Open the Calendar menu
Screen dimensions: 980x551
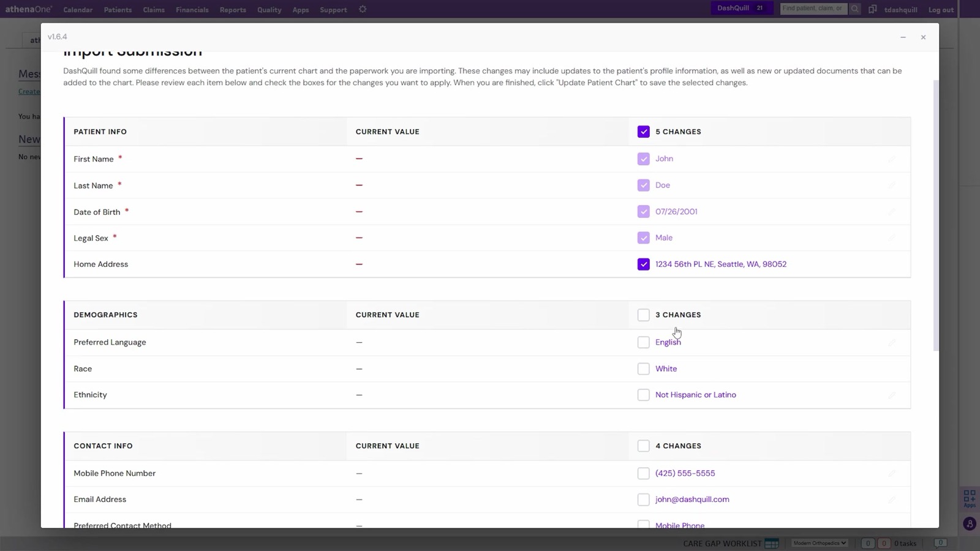(x=78, y=10)
